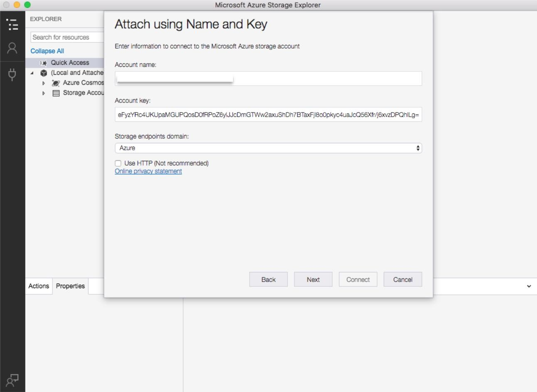Screen dimensions: 537x392
Task: Expand the panel chevron beside the dialog
Action: click(529, 286)
